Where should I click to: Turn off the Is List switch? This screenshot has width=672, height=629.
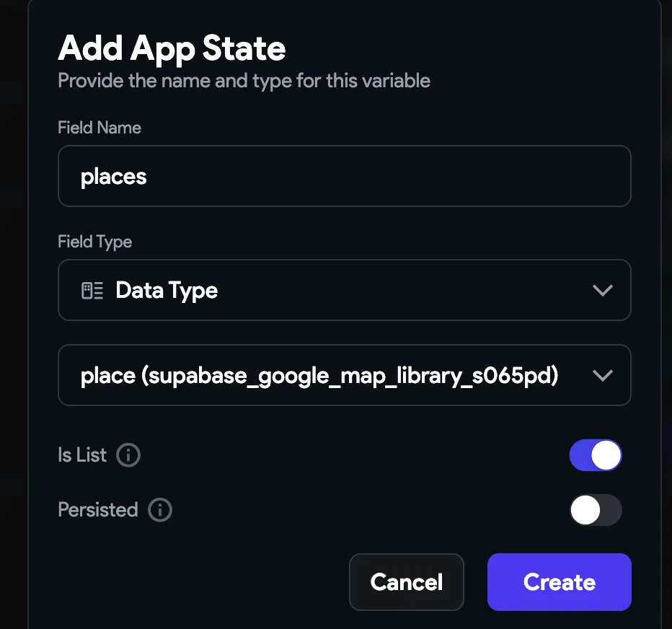coord(595,455)
